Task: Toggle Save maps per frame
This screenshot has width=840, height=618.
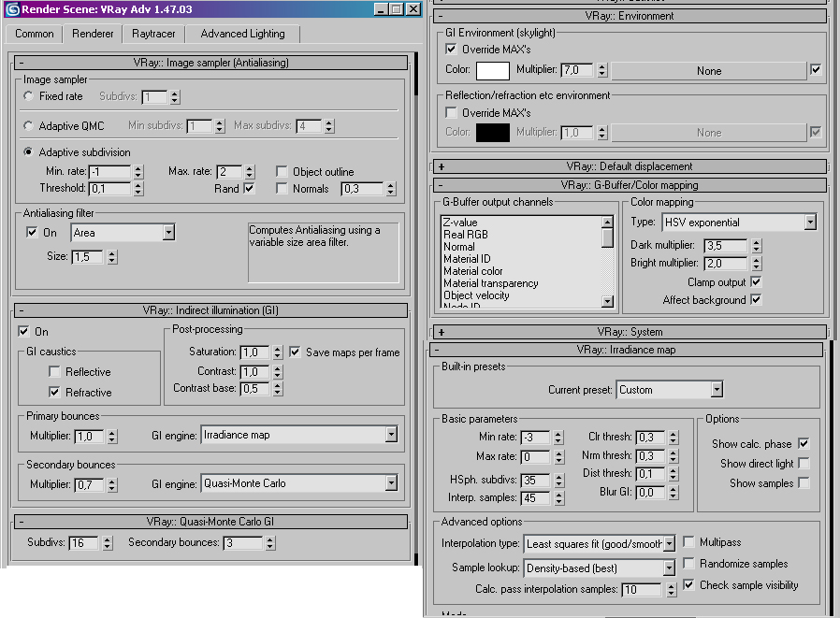Action: [295, 352]
